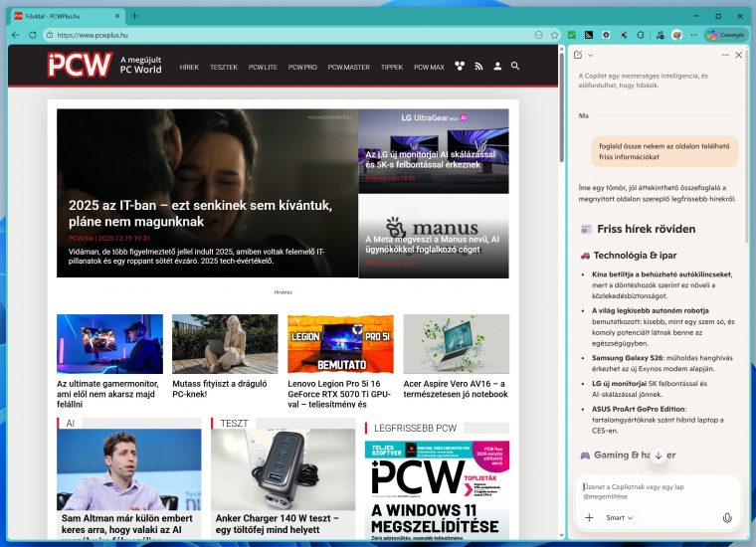Click the scroll-to-bottom arrow in Copilot chat

(x=658, y=455)
